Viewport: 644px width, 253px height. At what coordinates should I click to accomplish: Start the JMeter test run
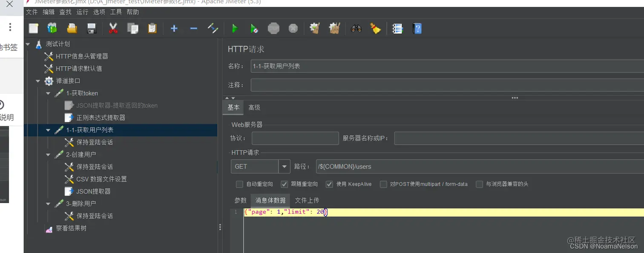coord(235,28)
